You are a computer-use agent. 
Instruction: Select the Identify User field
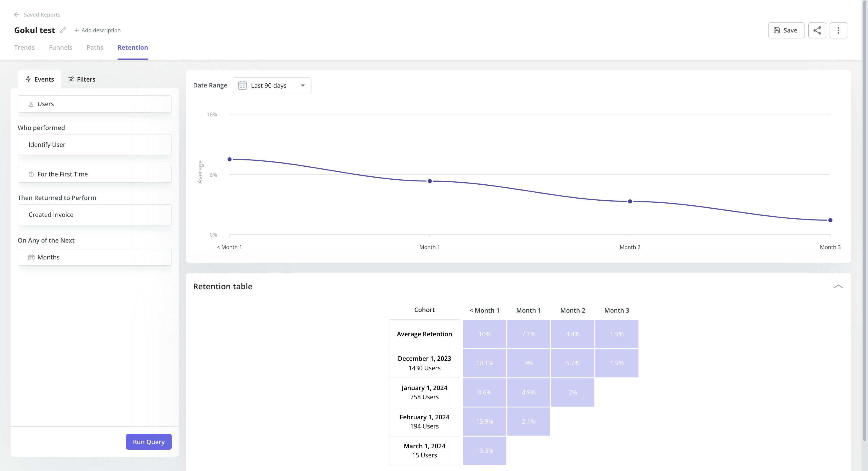94,144
